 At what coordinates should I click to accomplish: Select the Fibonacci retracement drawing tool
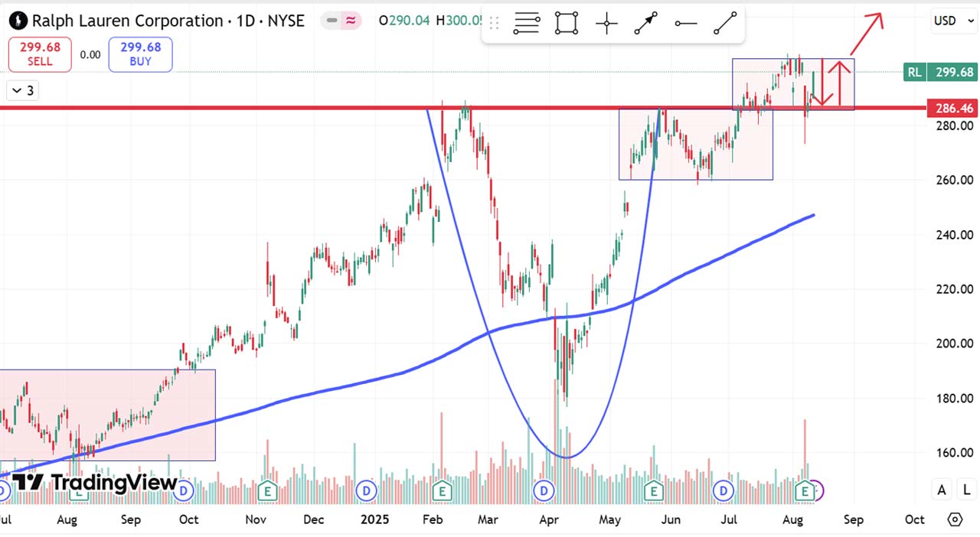(527, 23)
